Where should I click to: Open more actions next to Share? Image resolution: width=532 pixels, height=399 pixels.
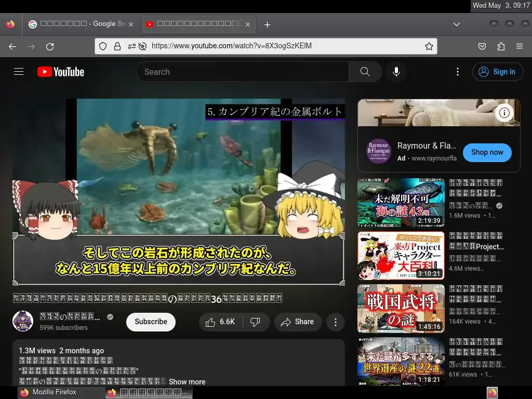[335, 322]
